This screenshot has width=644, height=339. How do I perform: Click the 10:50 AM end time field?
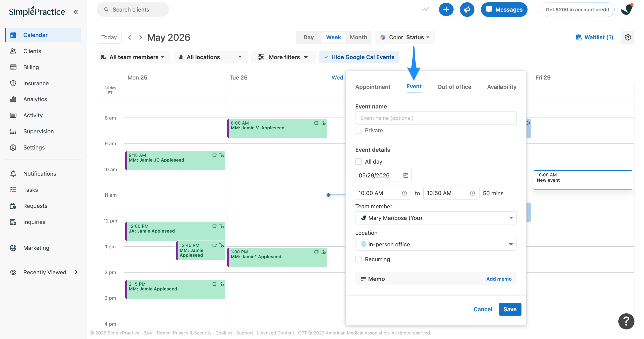(451, 193)
